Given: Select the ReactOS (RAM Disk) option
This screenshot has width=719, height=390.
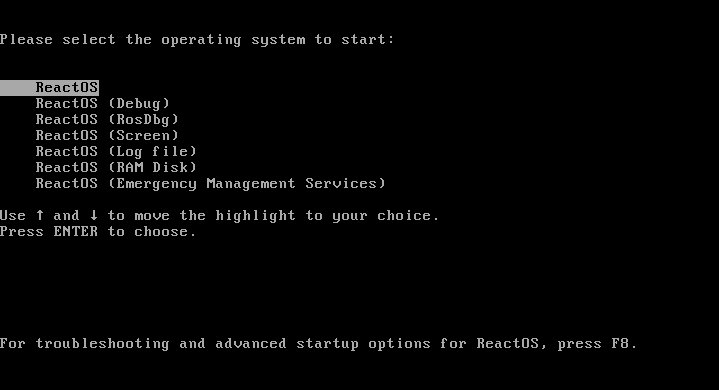Looking at the screenshot, I should point(116,168).
